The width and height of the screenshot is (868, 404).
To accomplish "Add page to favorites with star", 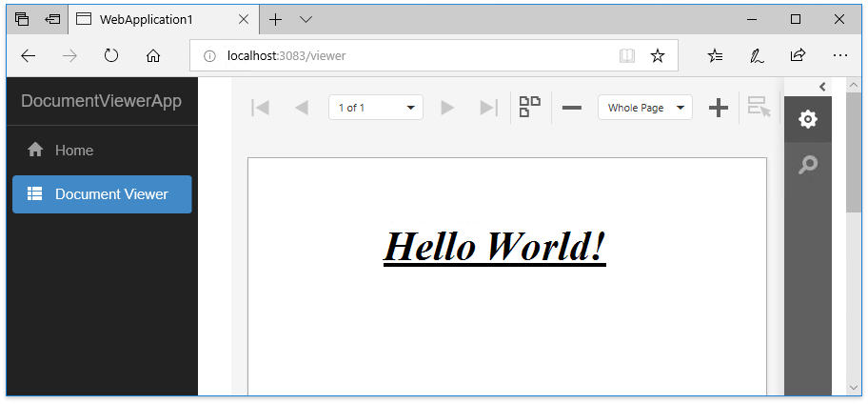I will click(658, 56).
